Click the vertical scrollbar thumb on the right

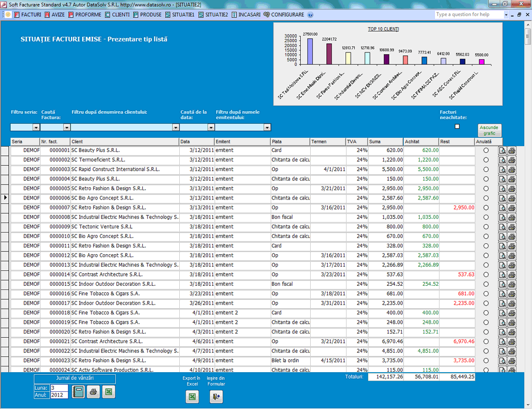pos(528,36)
